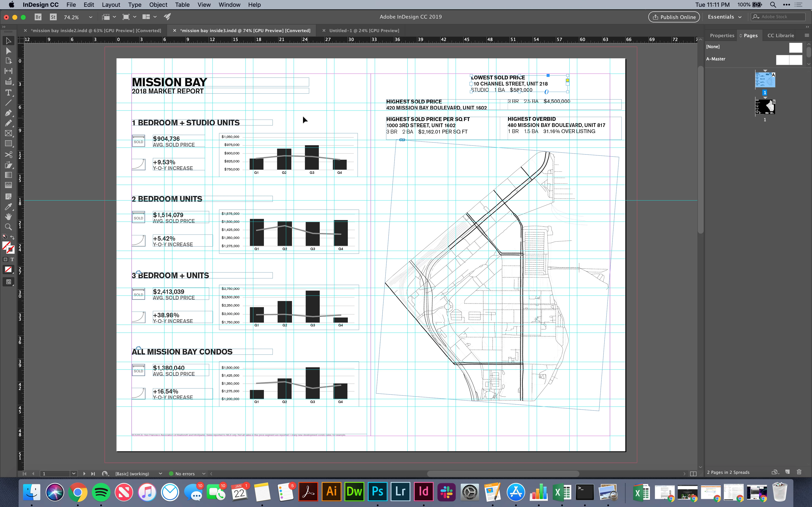Open the page number dropdown
The height and width of the screenshot is (507, 812).
[x=74, y=473]
